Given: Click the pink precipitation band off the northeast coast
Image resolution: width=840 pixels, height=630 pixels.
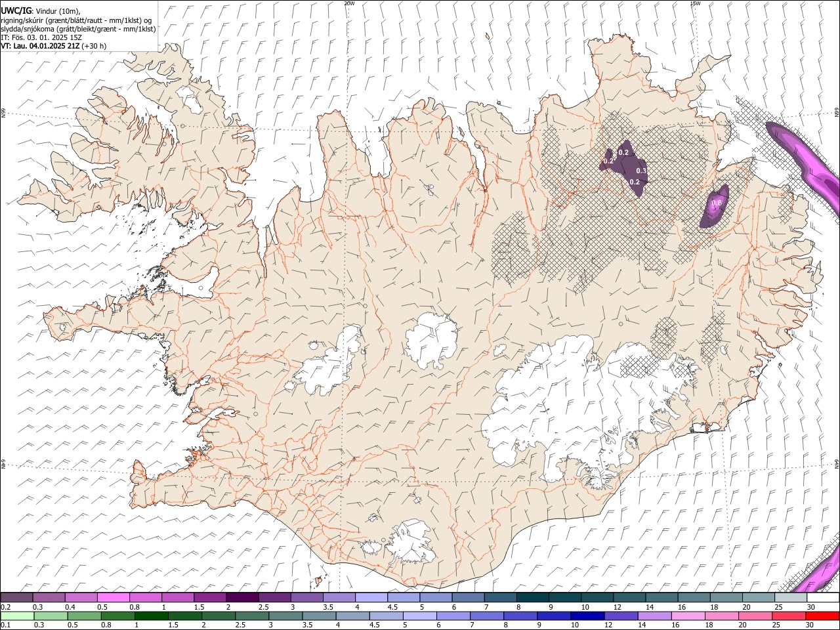Looking at the screenshot, I should pos(804,164).
